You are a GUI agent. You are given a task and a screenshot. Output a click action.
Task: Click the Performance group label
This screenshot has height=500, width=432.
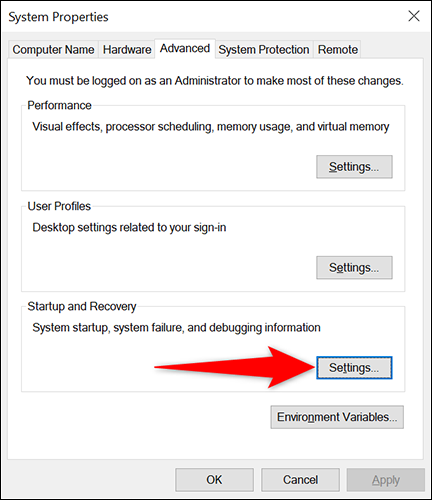59,105
